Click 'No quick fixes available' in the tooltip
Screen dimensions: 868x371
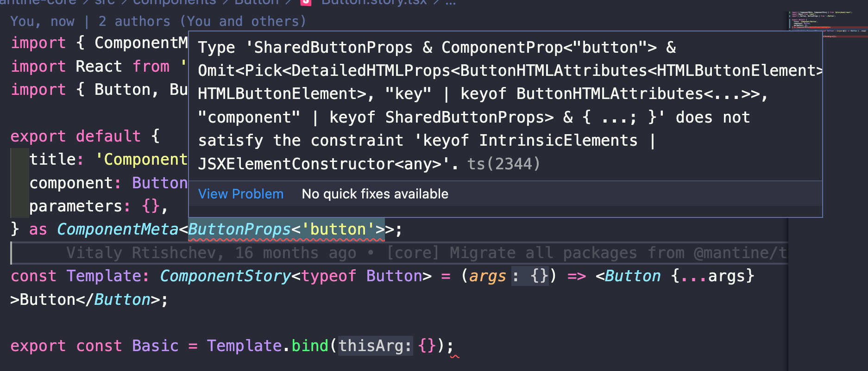tap(374, 194)
